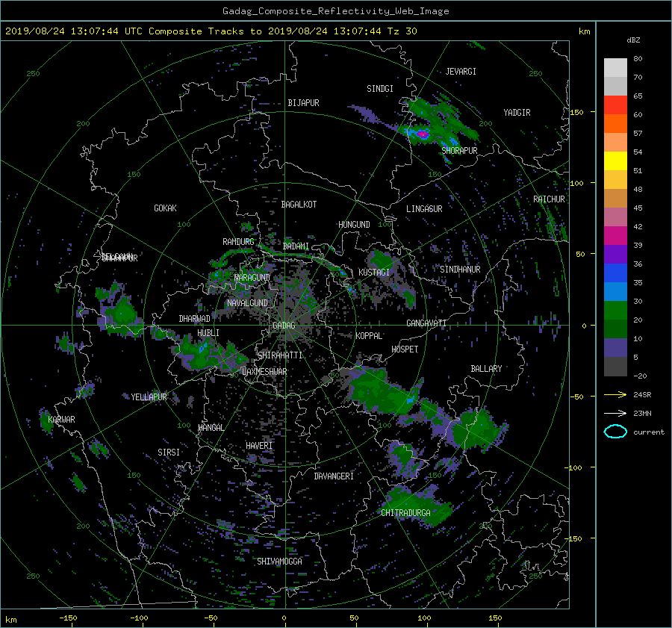Click the legend value 80 at scale top
Screen dimensions: 672x628
point(638,59)
